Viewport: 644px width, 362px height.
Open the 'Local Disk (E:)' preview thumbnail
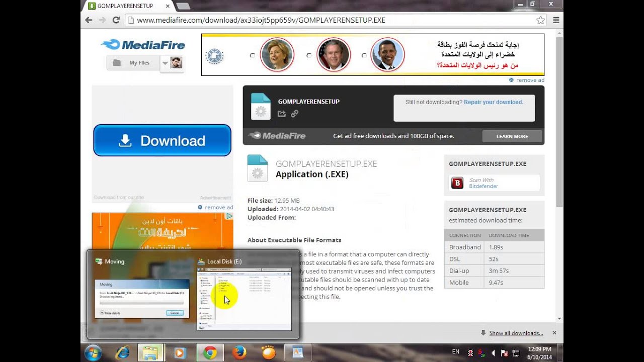(x=244, y=299)
